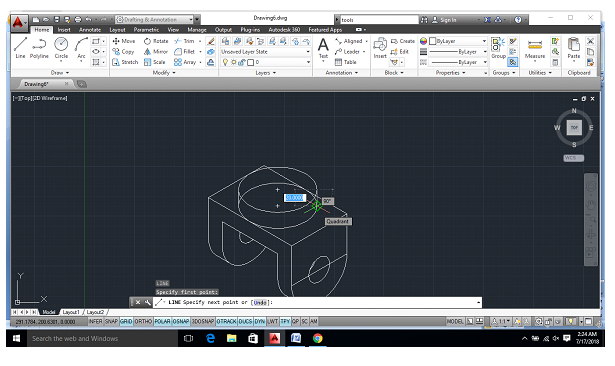
Task: Switch to the View ribbon tab
Action: pyautogui.click(x=173, y=29)
